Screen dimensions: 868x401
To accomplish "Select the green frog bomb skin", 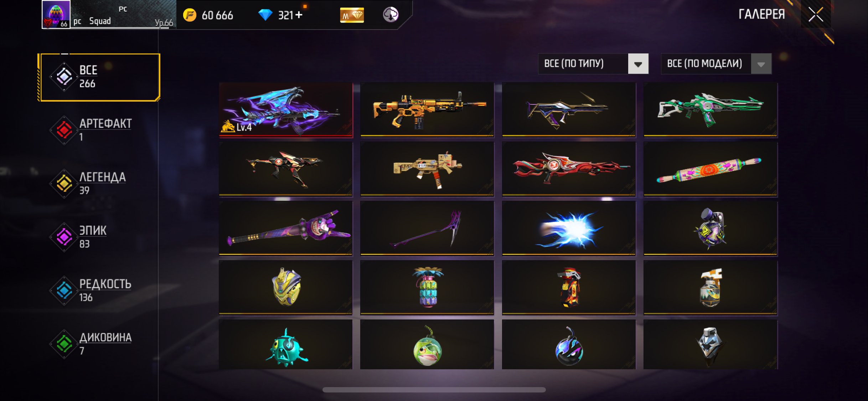I will 427,344.
